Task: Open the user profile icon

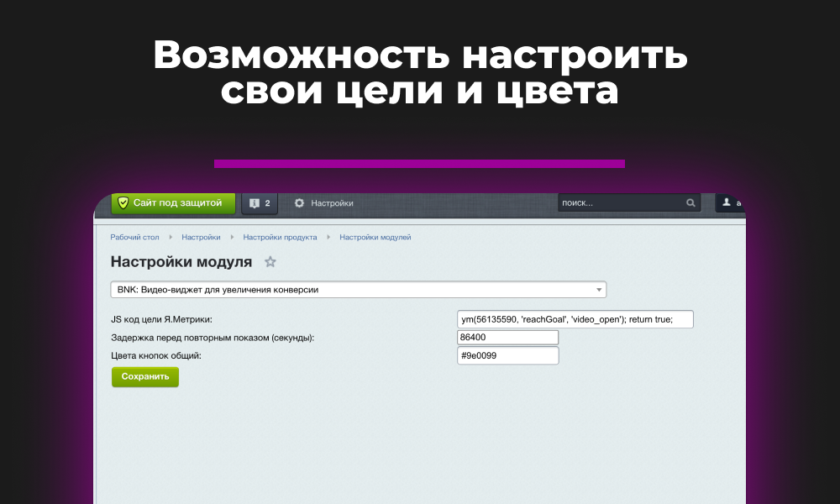Action: click(x=727, y=203)
